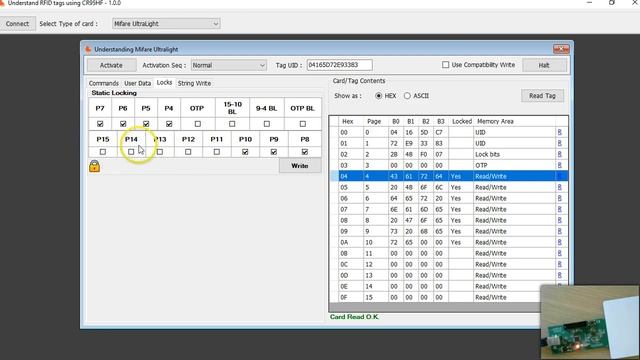Enable the 15-10 BL checkbox
The height and width of the screenshot is (360, 640).
click(x=232, y=124)
